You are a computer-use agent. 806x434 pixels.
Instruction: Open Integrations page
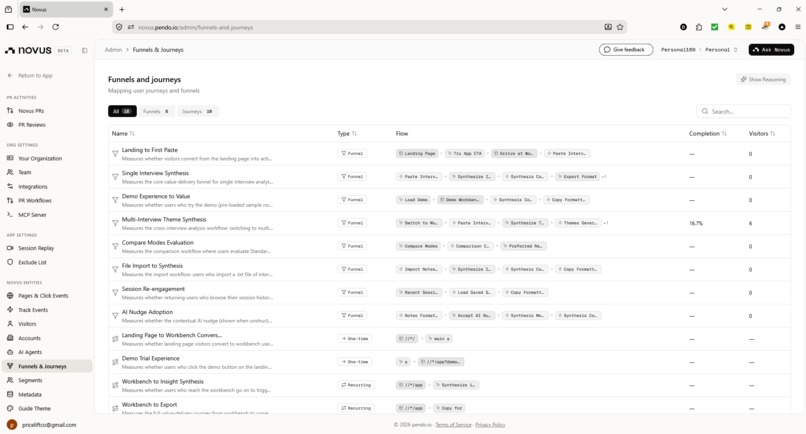click(32, 187)
